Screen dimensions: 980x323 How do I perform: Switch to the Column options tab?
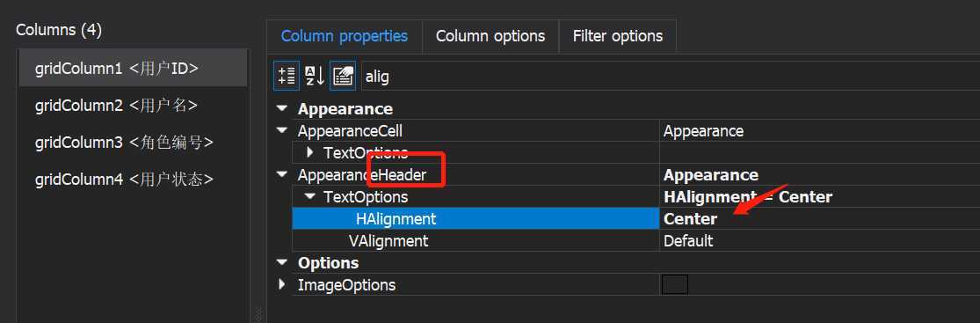tap(490, 36)
